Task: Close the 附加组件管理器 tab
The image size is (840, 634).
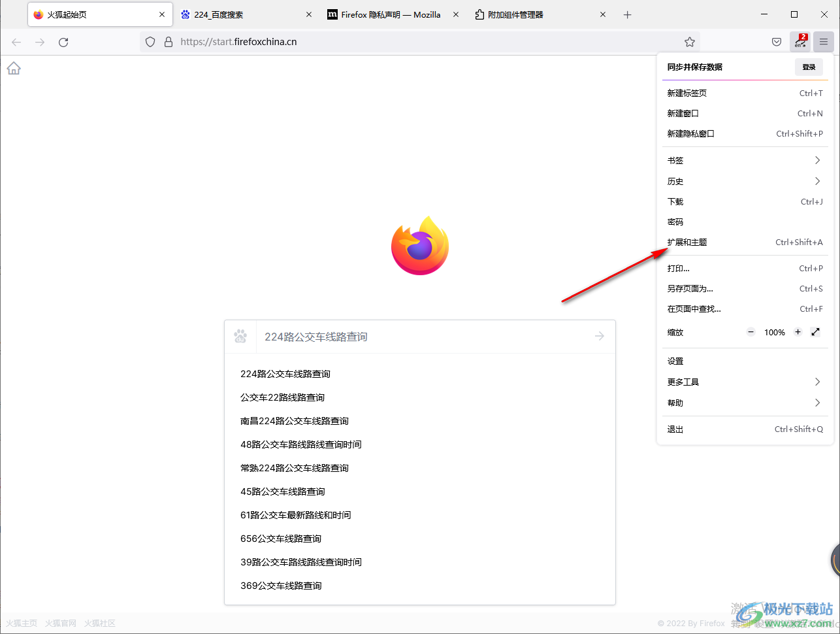Action: (603, 14)
